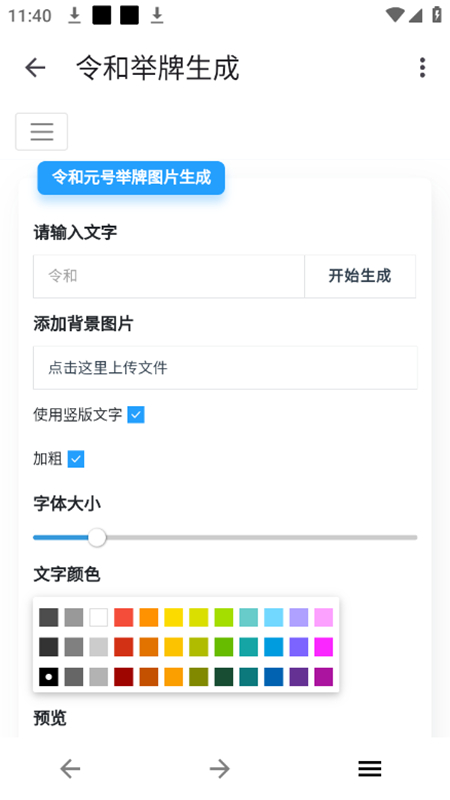
Task: Select the magenta swatch in middle row
Action: [323, 647]
